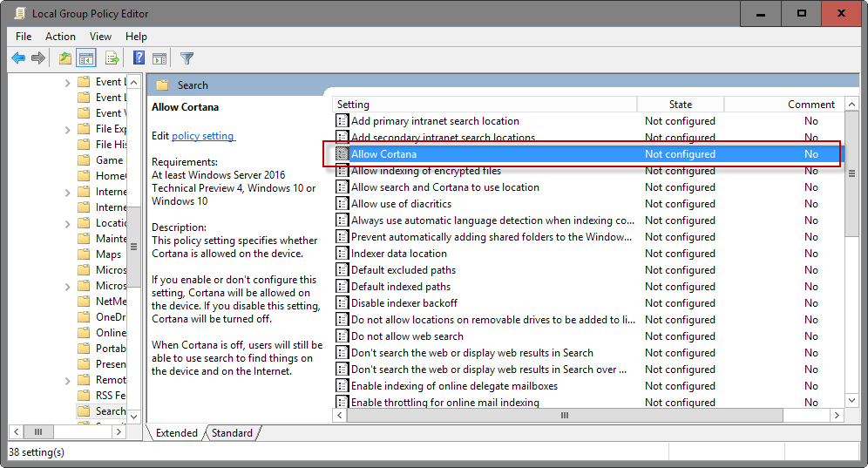868x468 pixels.
Task: Click icon next to Add primary intranet search location
Action: coord(342,121)
